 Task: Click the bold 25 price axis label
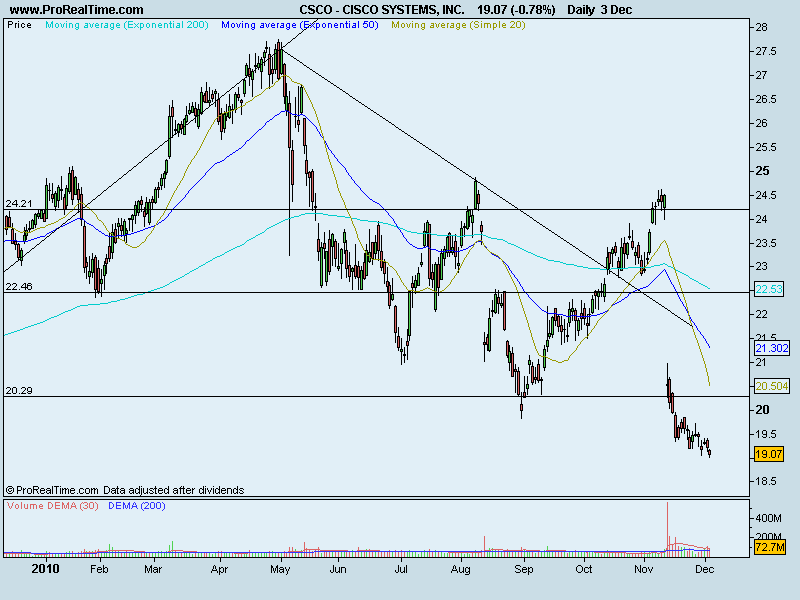pos(762,171)
